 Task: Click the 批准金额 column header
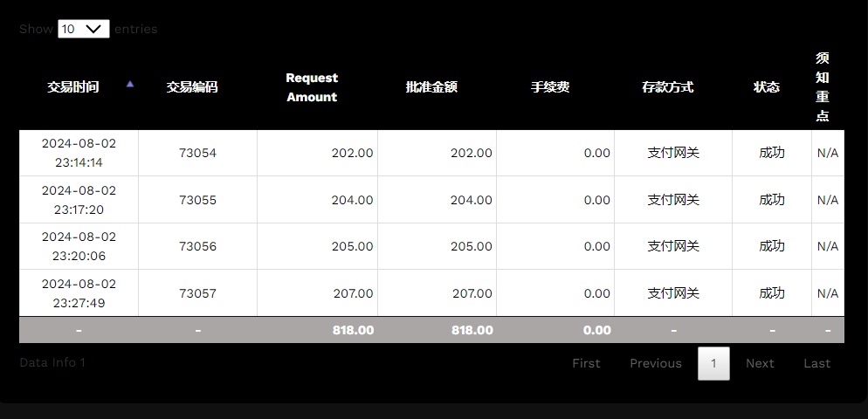tap(431, 87)
